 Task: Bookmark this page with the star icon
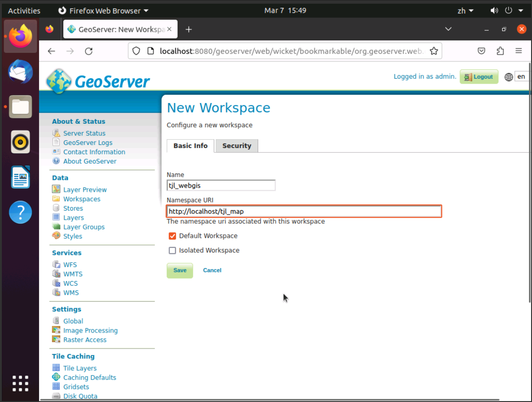pyautogui.click(x=434, y=51)
